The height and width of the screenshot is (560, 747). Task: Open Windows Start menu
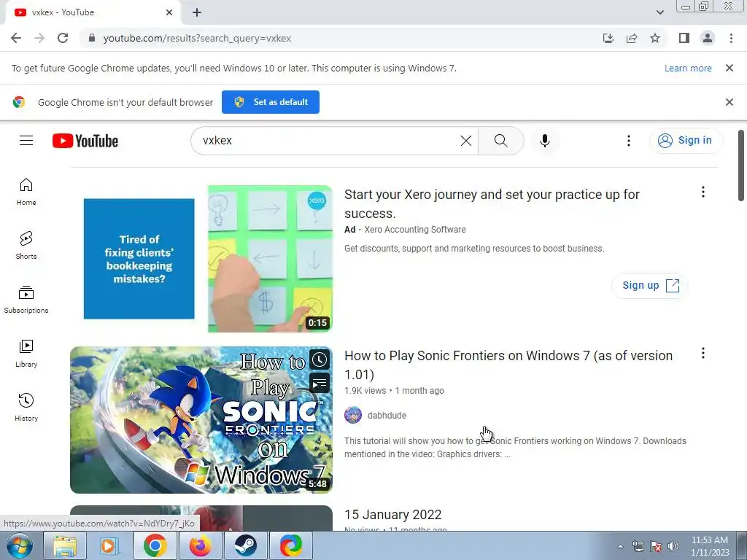point(18,545)
